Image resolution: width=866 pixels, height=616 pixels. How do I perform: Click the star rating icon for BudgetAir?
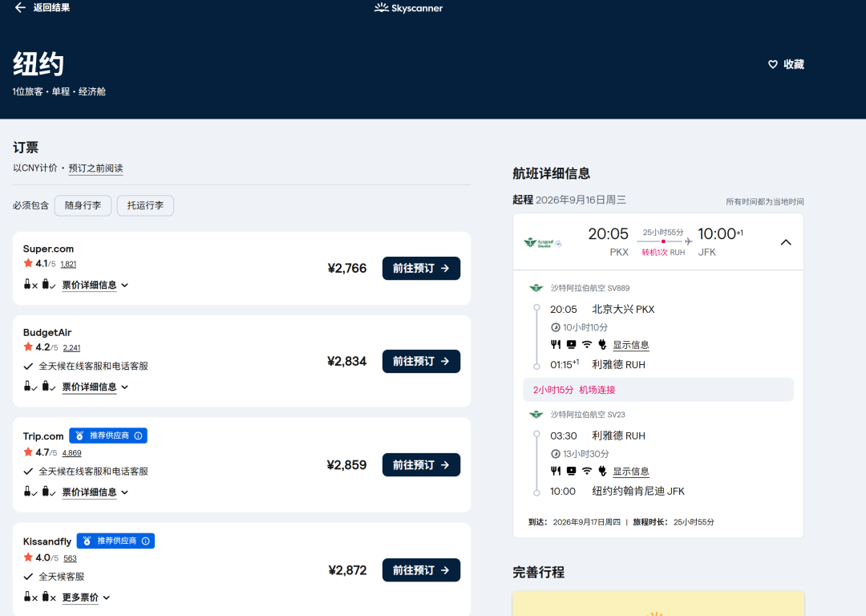pos(28,347)
